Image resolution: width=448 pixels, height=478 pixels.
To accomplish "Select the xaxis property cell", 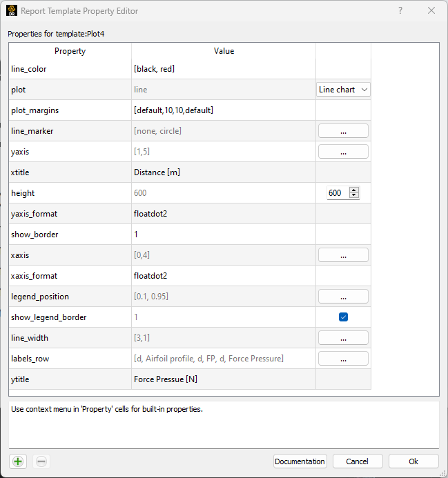I will coord(70,255).
